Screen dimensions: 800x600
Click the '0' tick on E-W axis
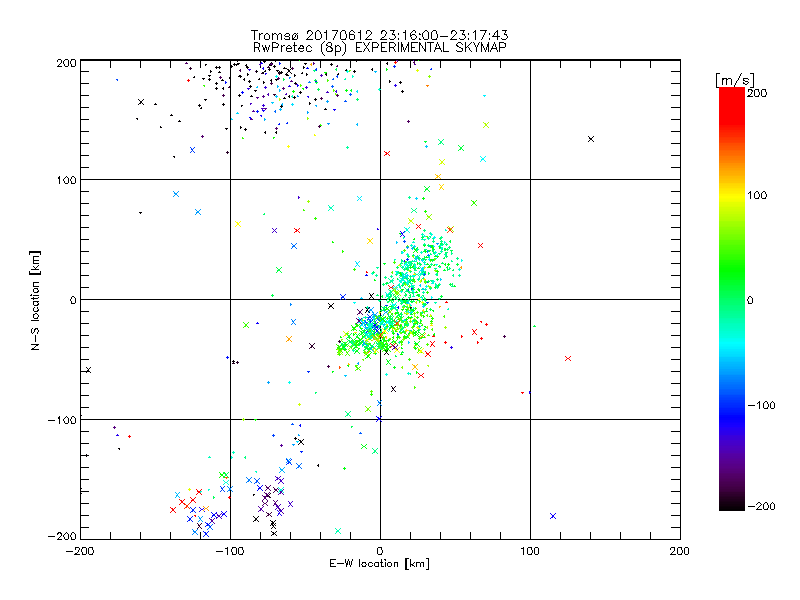(380, 551)
